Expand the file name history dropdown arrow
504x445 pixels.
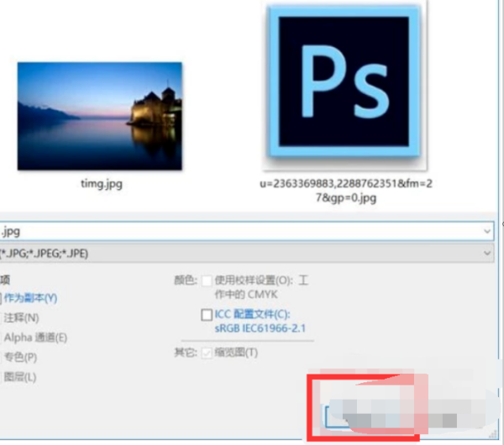487,232
